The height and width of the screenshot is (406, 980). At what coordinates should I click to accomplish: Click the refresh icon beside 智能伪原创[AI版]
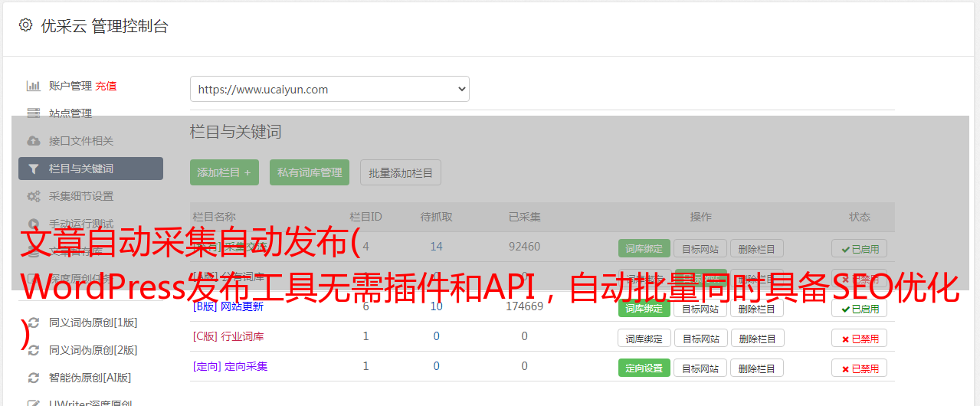[x=33, y=378]
